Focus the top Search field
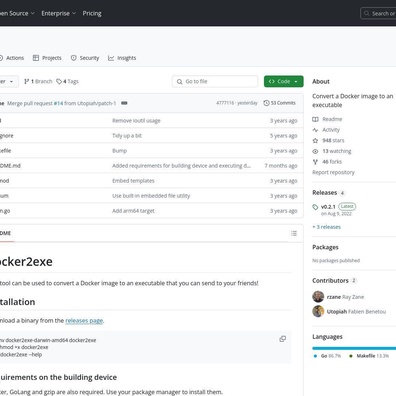The height and width of the screenshot is (396, 396). pyautogui.click(x=378, y=13)
